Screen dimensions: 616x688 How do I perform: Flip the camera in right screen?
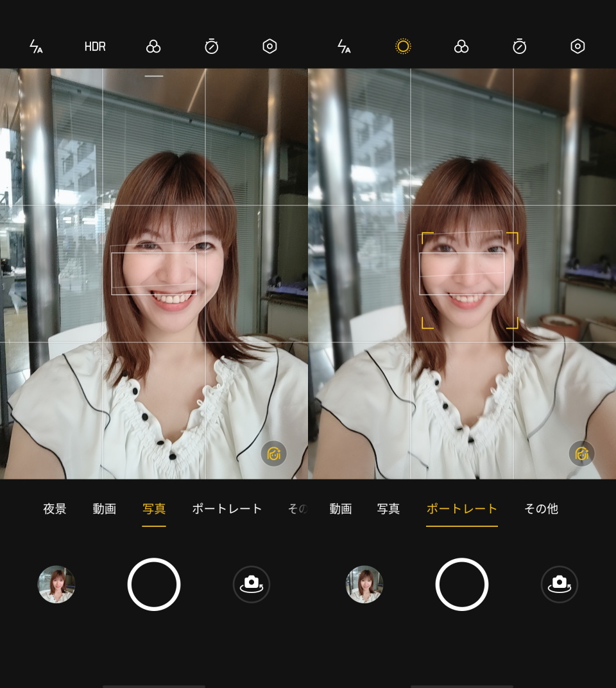pos(560,585)
